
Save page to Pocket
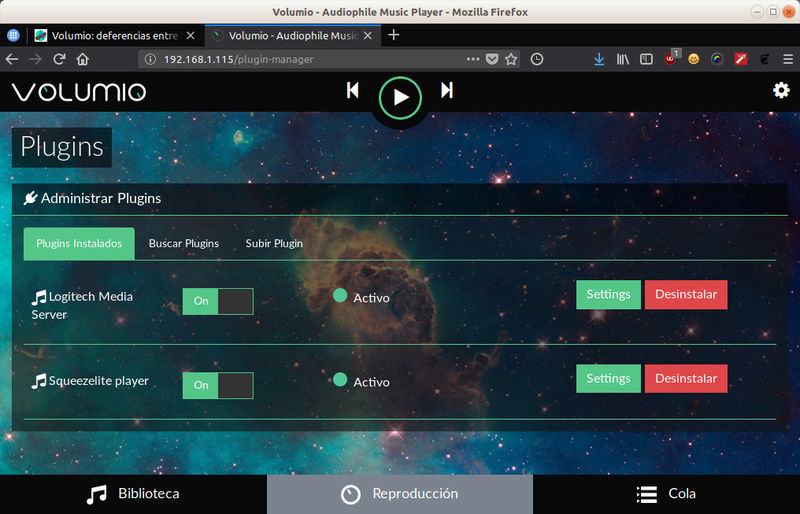click(492, 59)
